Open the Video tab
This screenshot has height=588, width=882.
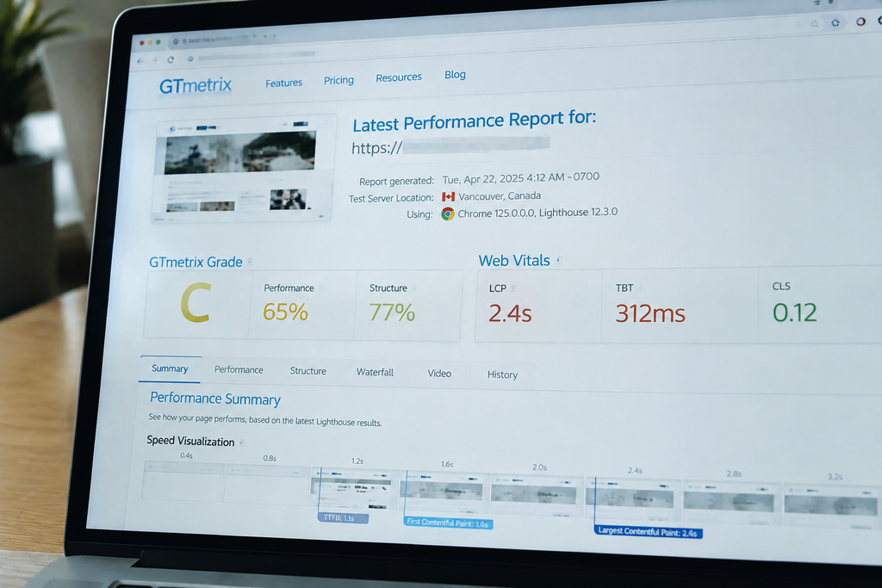(439, 374)
